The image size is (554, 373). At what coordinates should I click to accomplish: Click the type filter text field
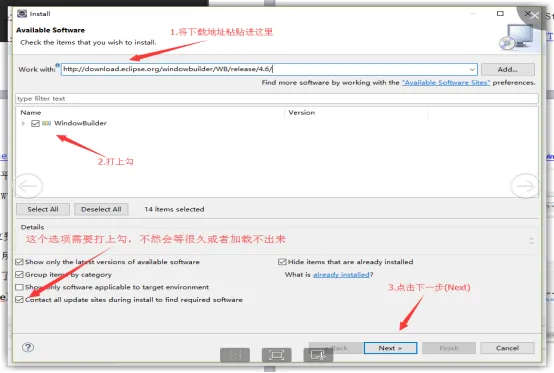point(277,99)
